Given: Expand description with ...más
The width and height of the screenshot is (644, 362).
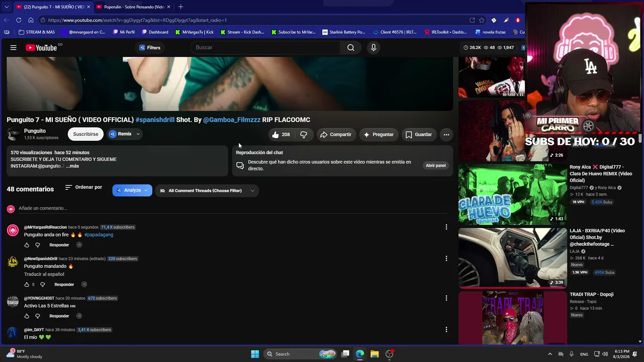Looking at the screenshot, I should (72, 166).
